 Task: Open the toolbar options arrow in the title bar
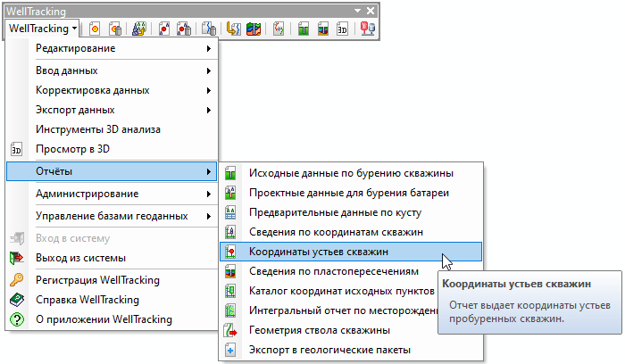357,11
